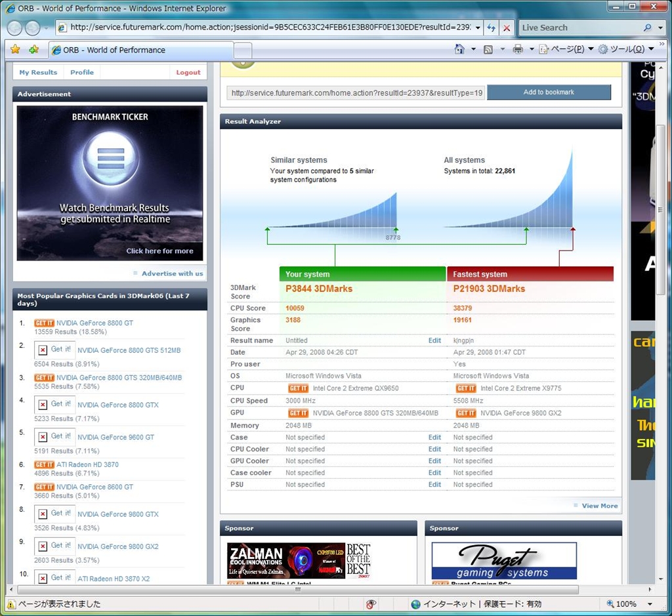Click GET IT badge next to X9775 CPU
This screenshot has height=616, width=672.
(x=466, y=388)
